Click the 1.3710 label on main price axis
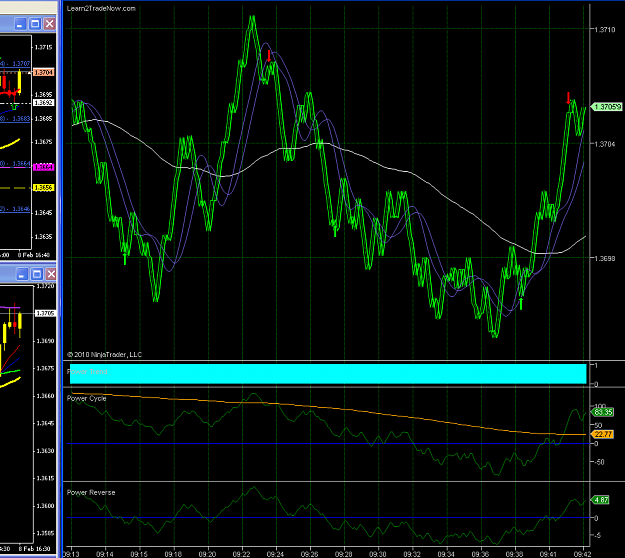 [605, 29]
